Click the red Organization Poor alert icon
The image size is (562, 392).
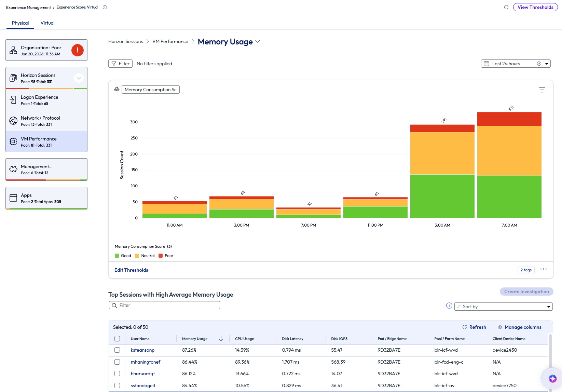(78, 50)
